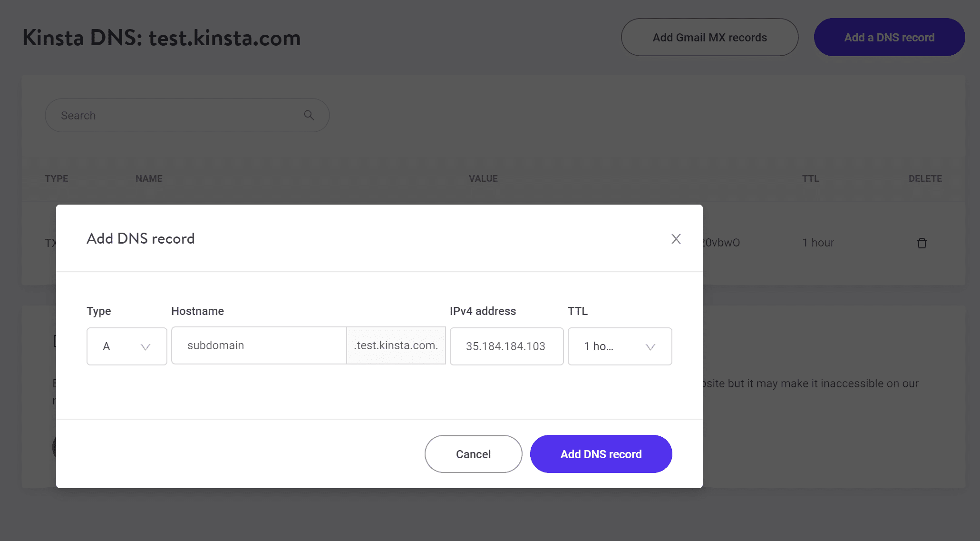980x541 pixels.
Task: Open the Type dropdown chevron arrow
Action: pyautogui.click(x=146, y=347)
